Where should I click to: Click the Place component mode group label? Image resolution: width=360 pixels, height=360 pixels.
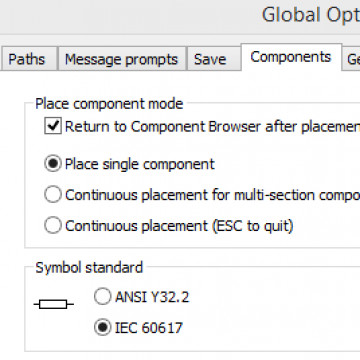pos(109,104)
